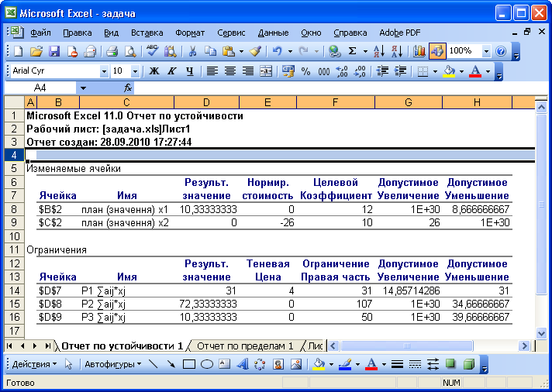Save the workbook with the diskette icon
This screenshot has width=552, height=392.
click(54, 51)
